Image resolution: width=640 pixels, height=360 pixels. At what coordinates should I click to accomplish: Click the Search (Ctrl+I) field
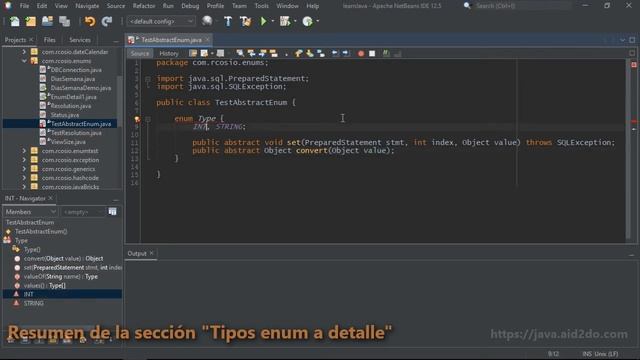coord(522,6)
